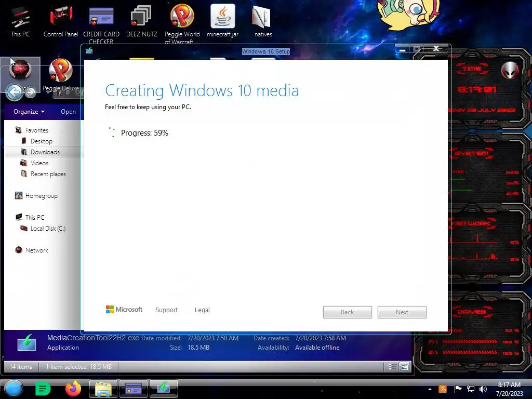Viewport: 532px width, 399px height.
Task: Select Downloads in the navigation pane
Action: click(45, 152)
